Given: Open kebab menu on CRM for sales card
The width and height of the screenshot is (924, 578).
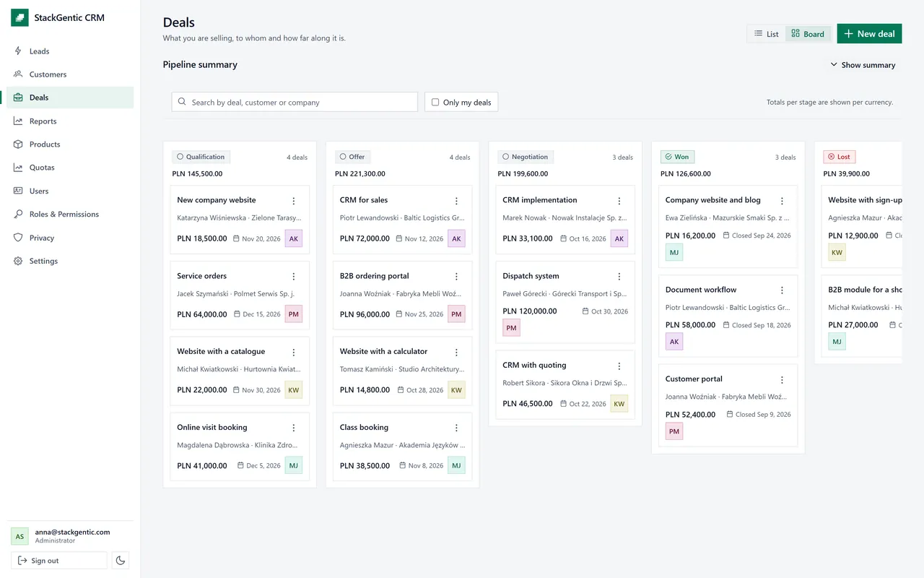Looking at the screenshot, I should [x=456, y=201].
